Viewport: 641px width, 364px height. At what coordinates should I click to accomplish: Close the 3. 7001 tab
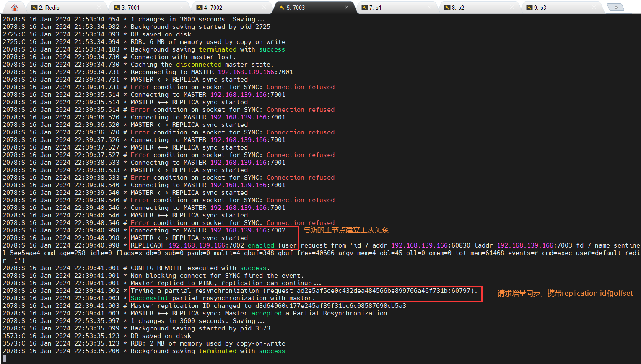coord(182,7)
